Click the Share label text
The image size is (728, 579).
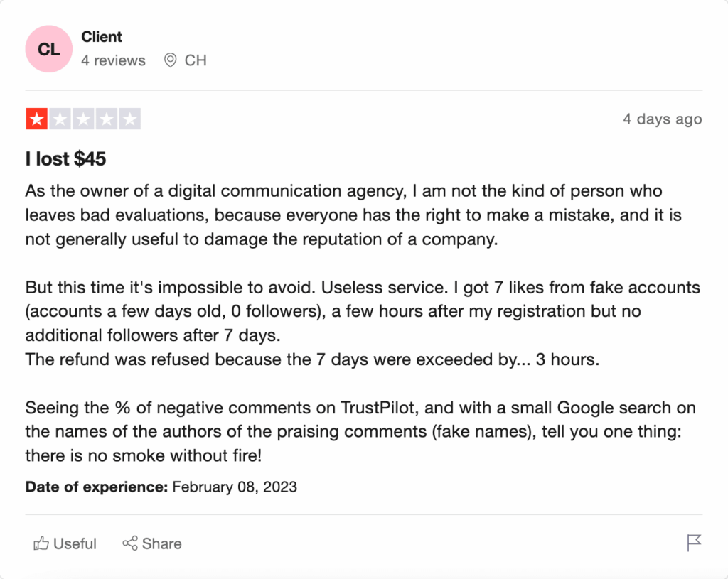164,543
